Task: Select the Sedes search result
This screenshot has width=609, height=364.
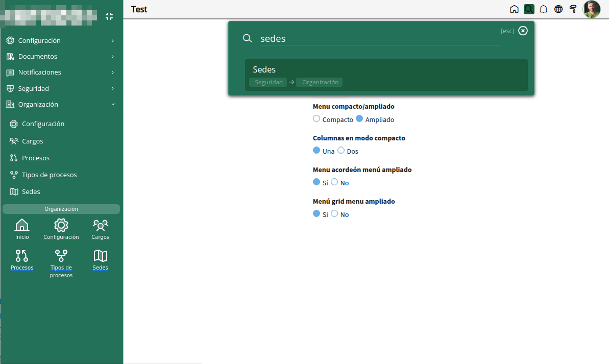Action: coord(386,75)
